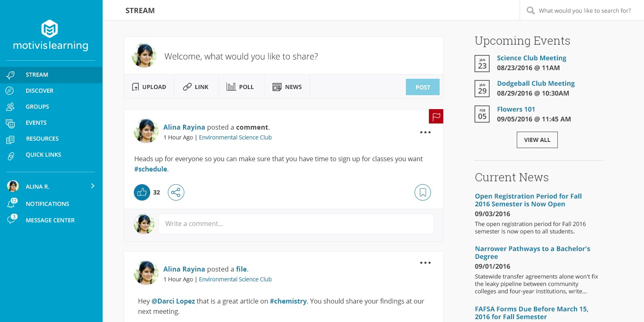This screenshot has height=322, width=644.
Task: Click the Message Center chat bubble icon
Action: point(12,219)
